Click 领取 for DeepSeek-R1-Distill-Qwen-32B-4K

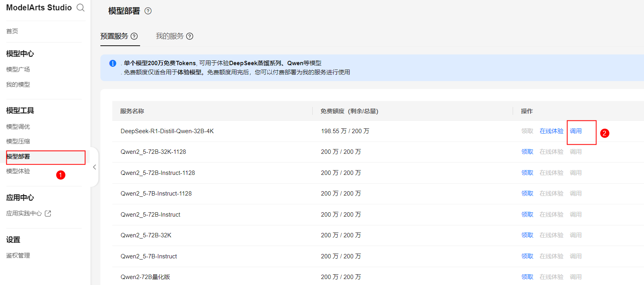coord(527,131)
